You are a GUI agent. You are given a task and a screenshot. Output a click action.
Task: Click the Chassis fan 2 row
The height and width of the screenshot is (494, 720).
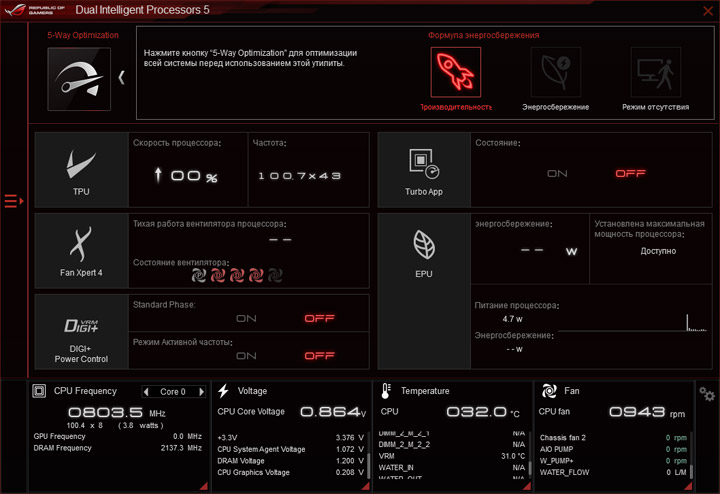(x=613, y=438)
